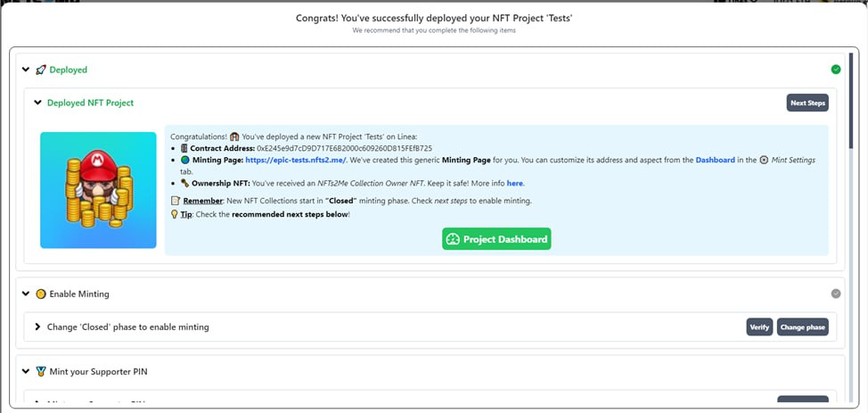Click the gauge icon in Project Dashboard button
The image size is (868, 413).
coord(453,239)
